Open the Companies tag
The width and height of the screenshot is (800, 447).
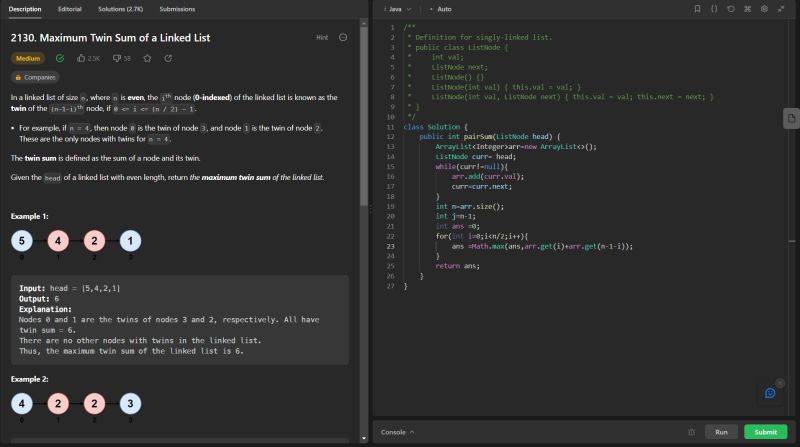tap(35, 78)
